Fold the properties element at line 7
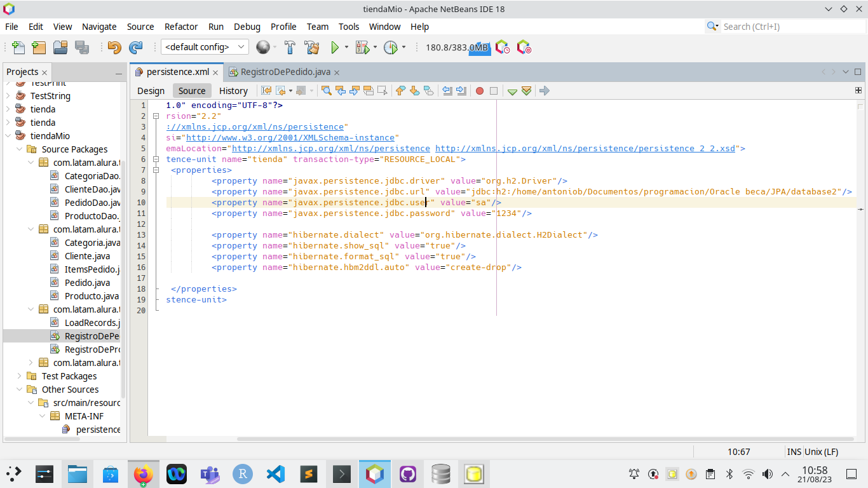The height and width of the screenshot is (488, 868). coord(156,170)
